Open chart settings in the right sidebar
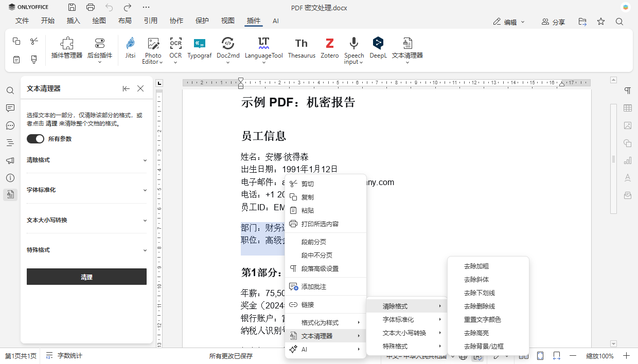This screenshot has width=638, height=364. (627, 160)
